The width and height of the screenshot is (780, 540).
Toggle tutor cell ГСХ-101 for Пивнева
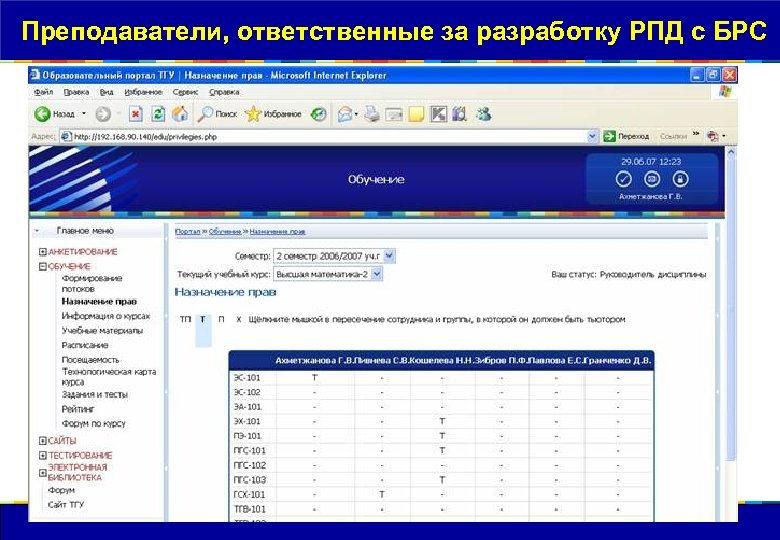(x=382, y=495)
